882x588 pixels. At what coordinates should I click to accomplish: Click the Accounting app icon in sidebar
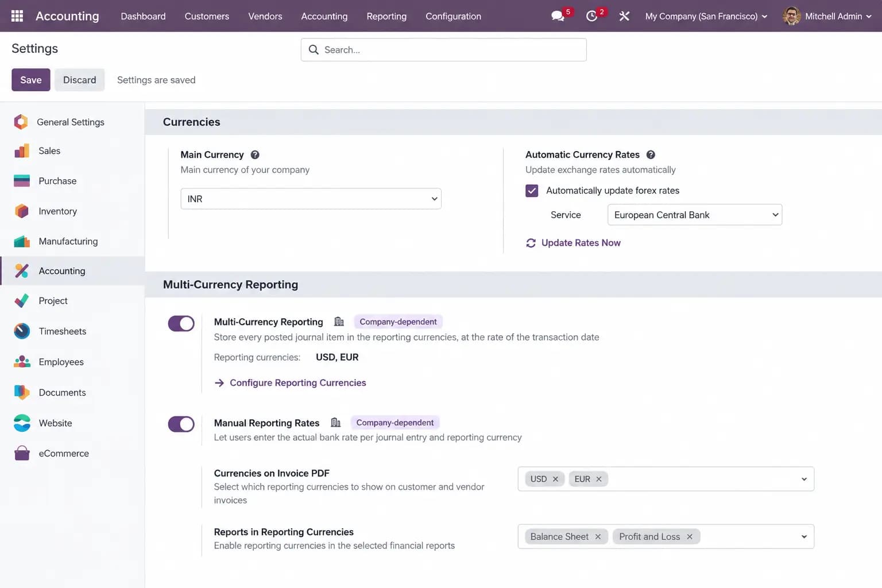point(21,271)
